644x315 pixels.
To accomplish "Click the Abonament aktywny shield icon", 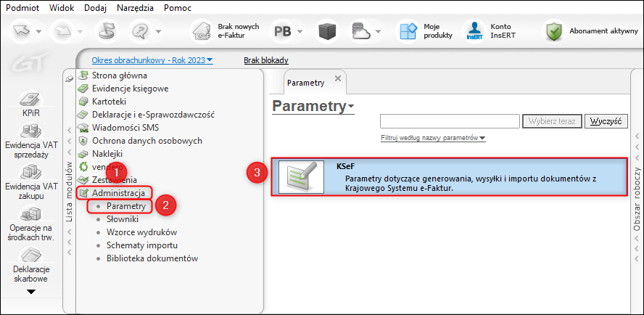I will coord(555,32).
